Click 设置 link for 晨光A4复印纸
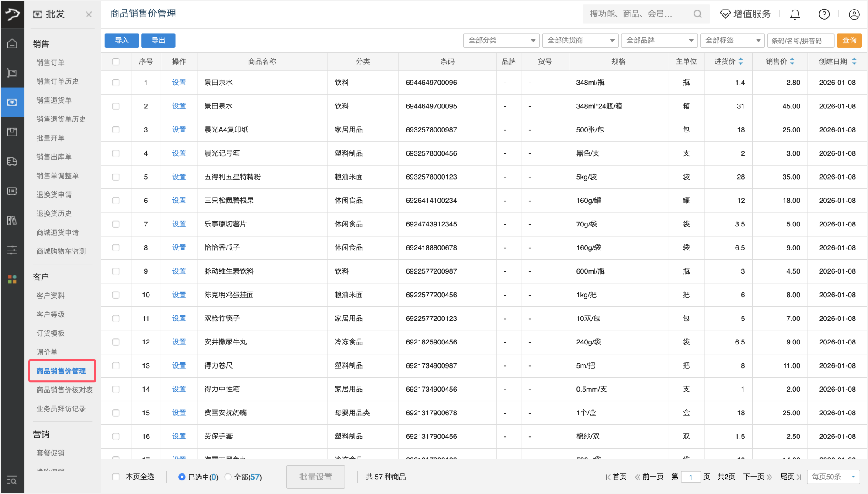868x494 pixels. click(179, 129)
